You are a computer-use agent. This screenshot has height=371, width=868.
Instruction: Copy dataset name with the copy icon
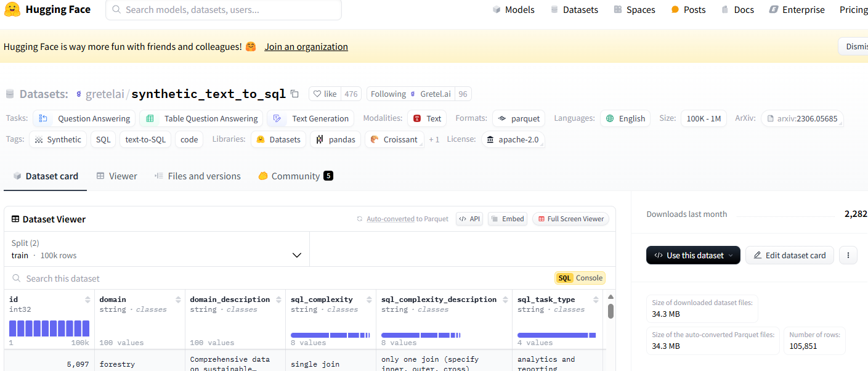(x=294, y=94)
